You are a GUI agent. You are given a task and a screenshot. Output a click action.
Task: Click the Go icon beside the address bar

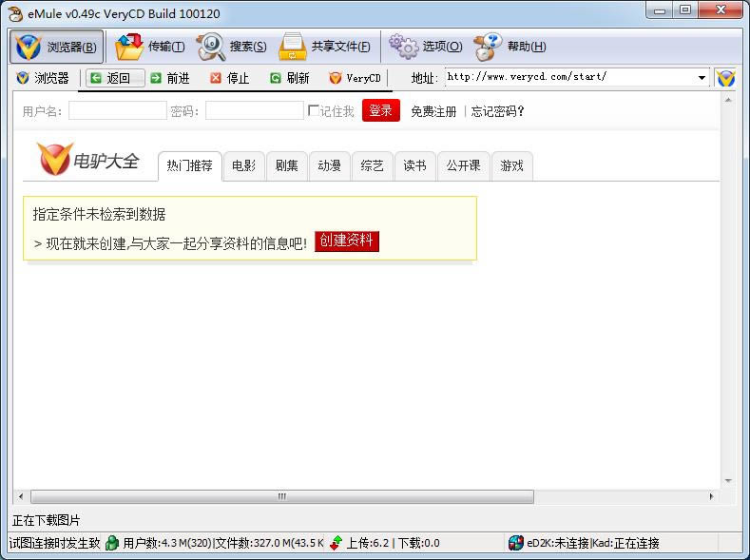pyautogui.click(x=725, y=78)
